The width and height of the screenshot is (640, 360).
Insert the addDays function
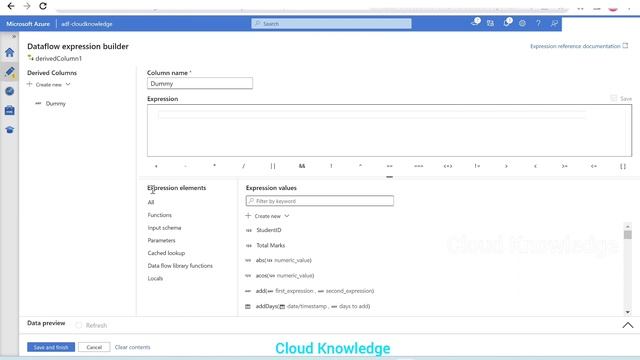click(x=313, y=306)
